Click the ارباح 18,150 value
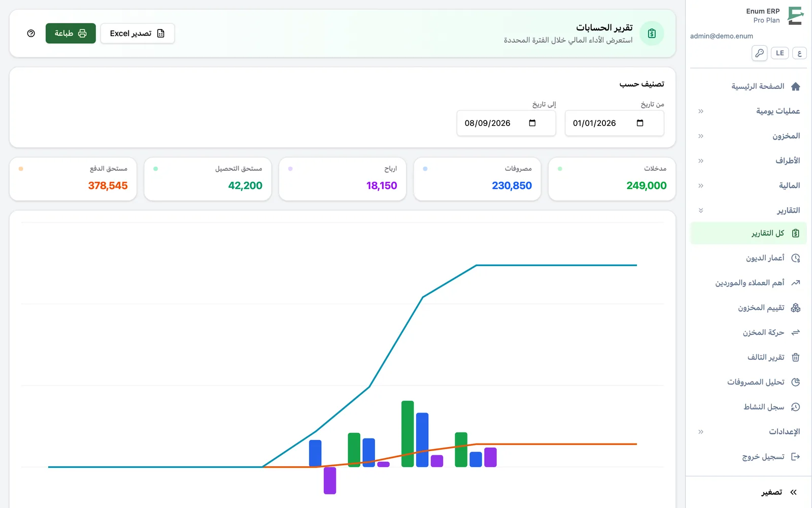 pyautogui.click(x=382, y=186)
